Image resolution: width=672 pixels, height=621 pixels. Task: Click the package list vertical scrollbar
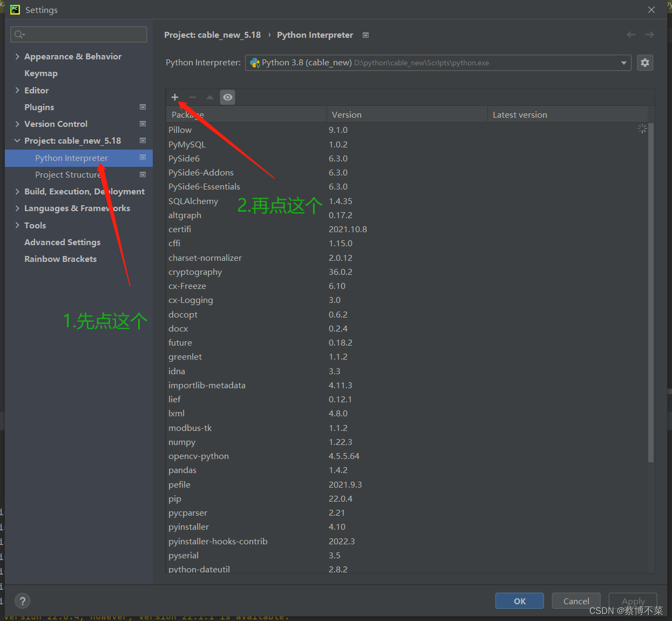pyautogui.click(x=651, y=292)
